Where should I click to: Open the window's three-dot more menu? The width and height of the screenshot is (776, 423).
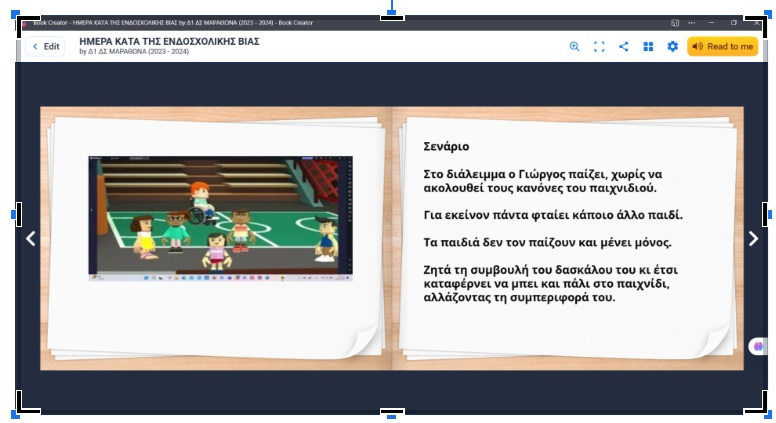(691, 22)
